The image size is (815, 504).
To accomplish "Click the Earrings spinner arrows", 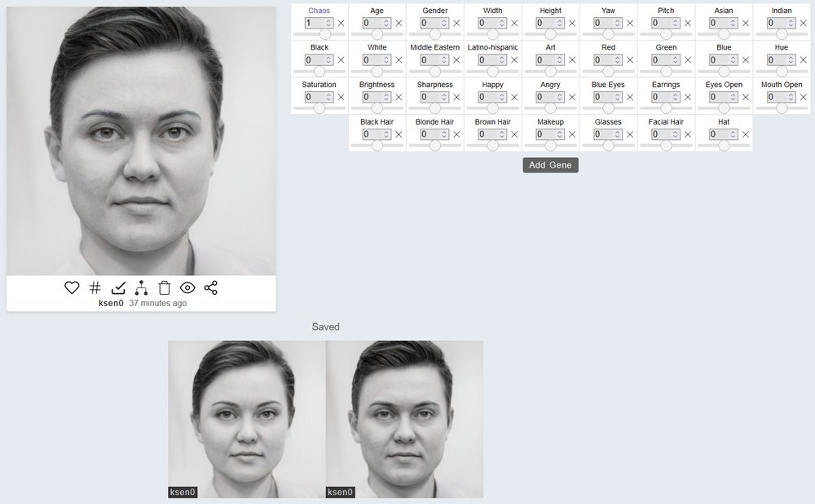I will (x=675, y=97).
